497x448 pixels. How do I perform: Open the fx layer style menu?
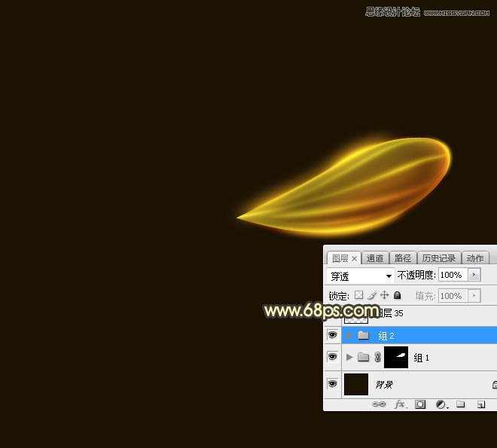coord(401,404)
